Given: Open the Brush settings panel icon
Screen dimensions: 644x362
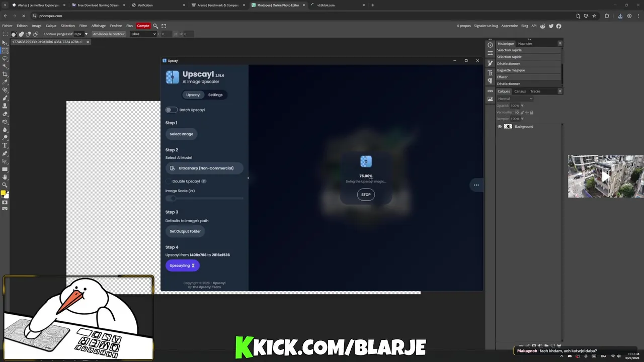Looking at the screenshot, I should tap(490, 63).
